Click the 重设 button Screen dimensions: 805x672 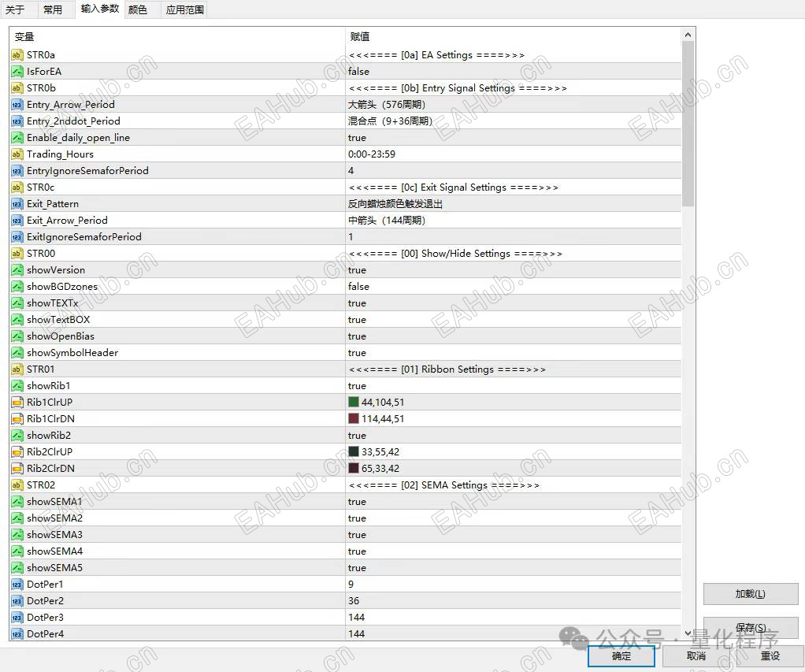[x=770, y=655]
